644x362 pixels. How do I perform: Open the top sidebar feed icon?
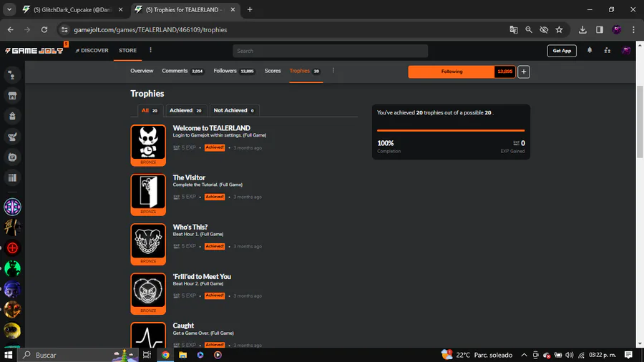pyautogui.click(x=12, y=75)
